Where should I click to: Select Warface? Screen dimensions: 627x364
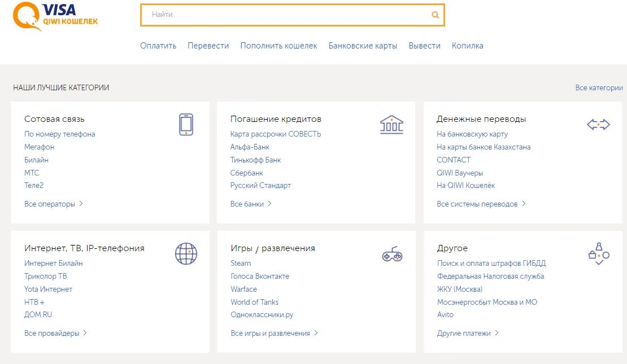243,290
